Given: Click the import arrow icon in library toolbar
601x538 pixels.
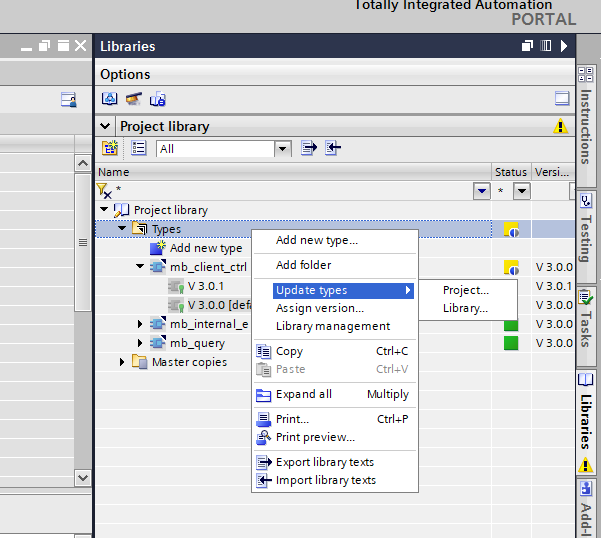Looking at the screenshot, I should [x=333, y=148].
